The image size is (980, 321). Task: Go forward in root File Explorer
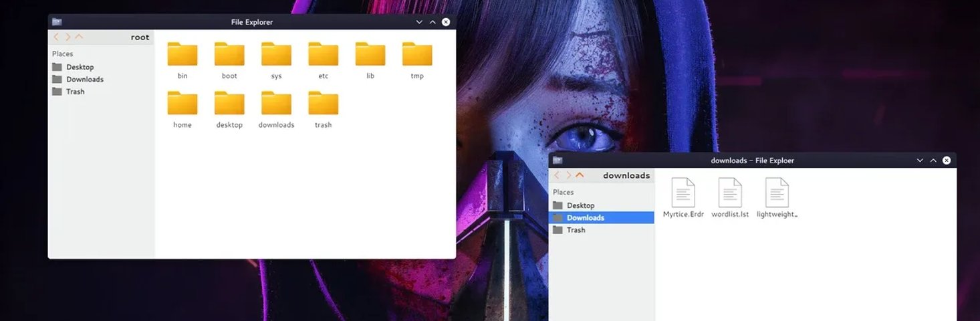pyautogui.click(x=68, y=37)
